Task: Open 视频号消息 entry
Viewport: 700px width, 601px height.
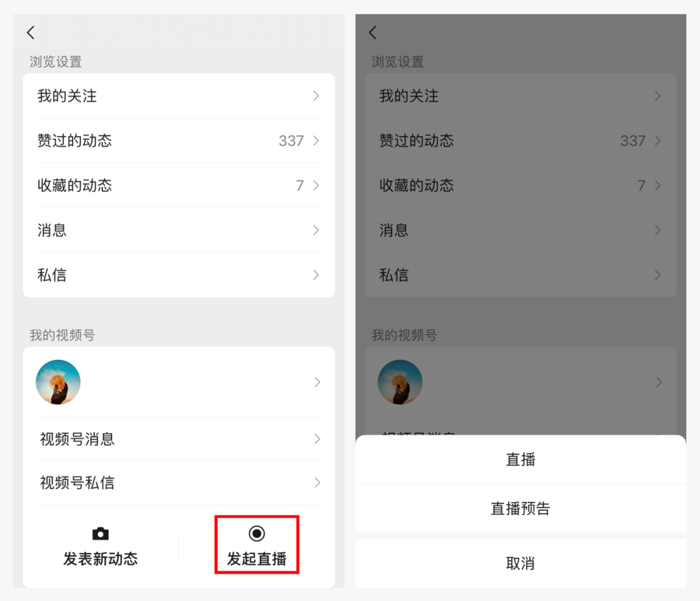Action: 179,440
